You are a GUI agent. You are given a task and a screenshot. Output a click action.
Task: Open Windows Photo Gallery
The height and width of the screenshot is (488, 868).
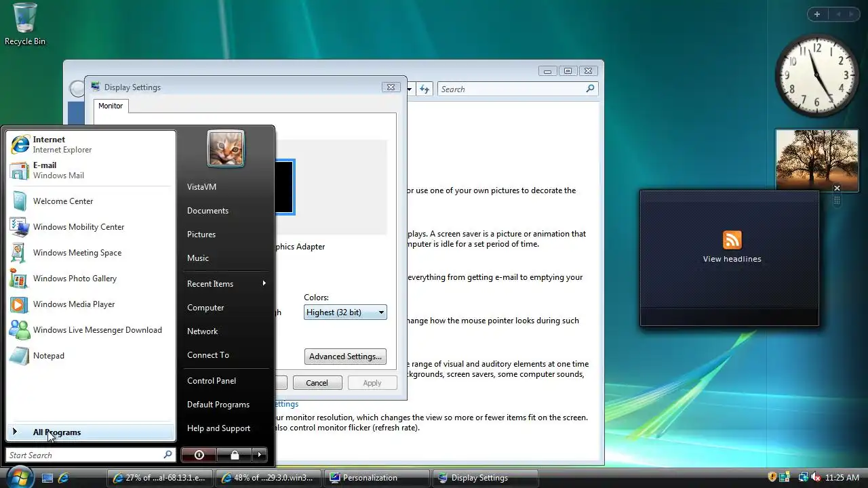90,279
